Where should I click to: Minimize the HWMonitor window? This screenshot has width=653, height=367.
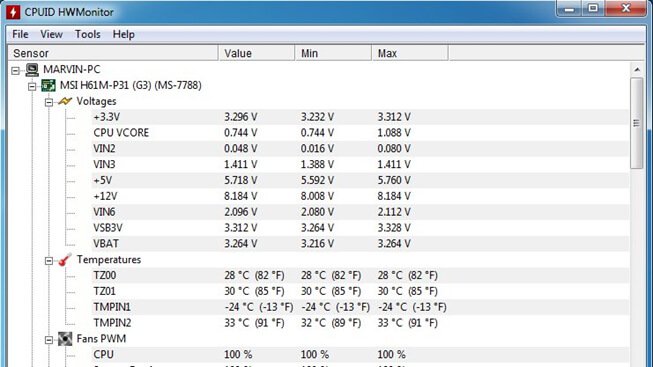pos(570,8)
